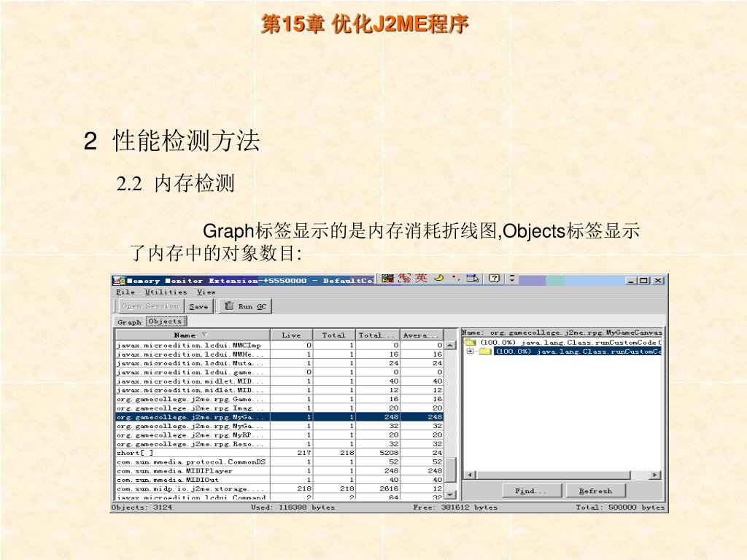This screenshot has width=747, height=560.
Task: Click the Total: 500000 bytes status text
Action: 620,507
